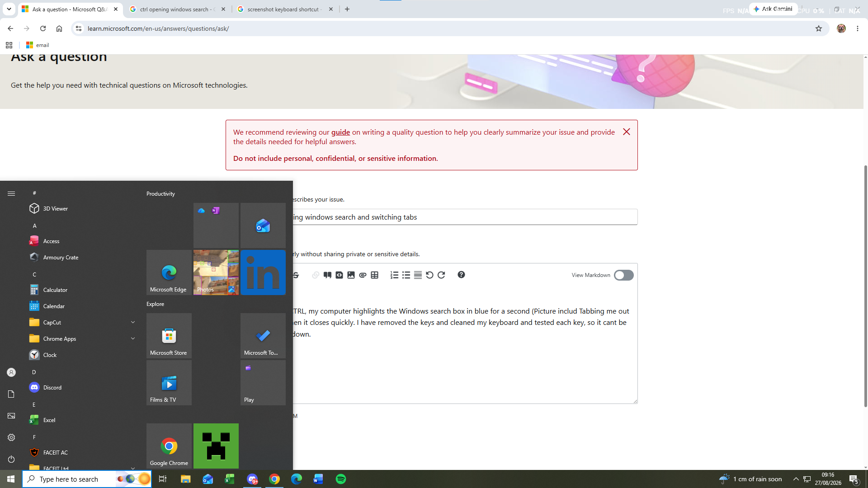Open the Photos tile
The height and width of the screenshot is (488, 868).
point(216,272)
